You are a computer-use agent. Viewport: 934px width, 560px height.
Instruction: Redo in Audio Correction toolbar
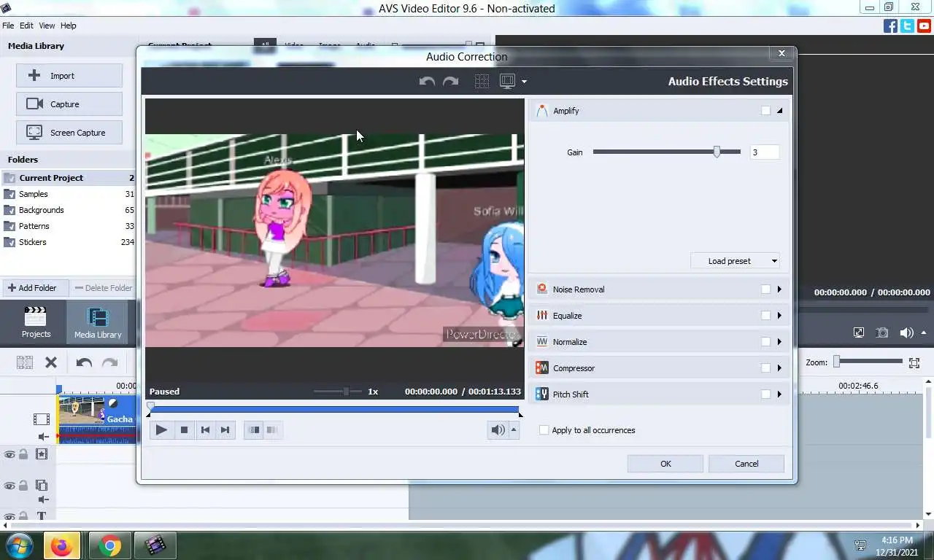pyautogui.click(x=451, y=82)
